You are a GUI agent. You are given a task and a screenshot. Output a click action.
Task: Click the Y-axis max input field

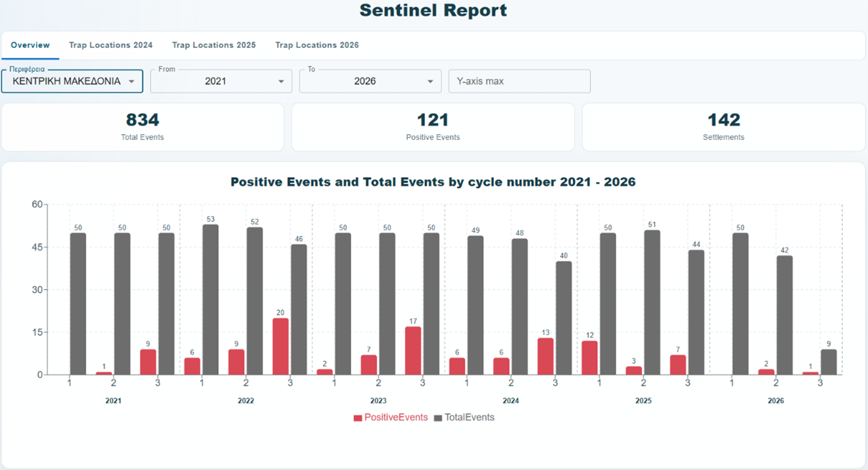tap(519, 81)
